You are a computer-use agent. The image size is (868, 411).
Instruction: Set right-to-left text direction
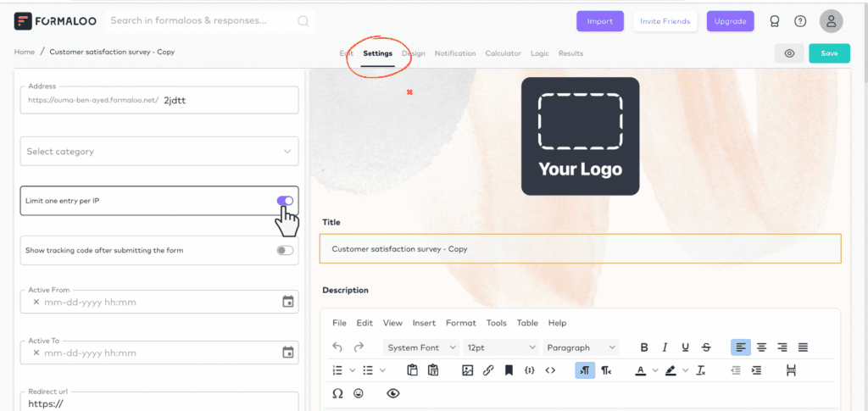point(605,370)
